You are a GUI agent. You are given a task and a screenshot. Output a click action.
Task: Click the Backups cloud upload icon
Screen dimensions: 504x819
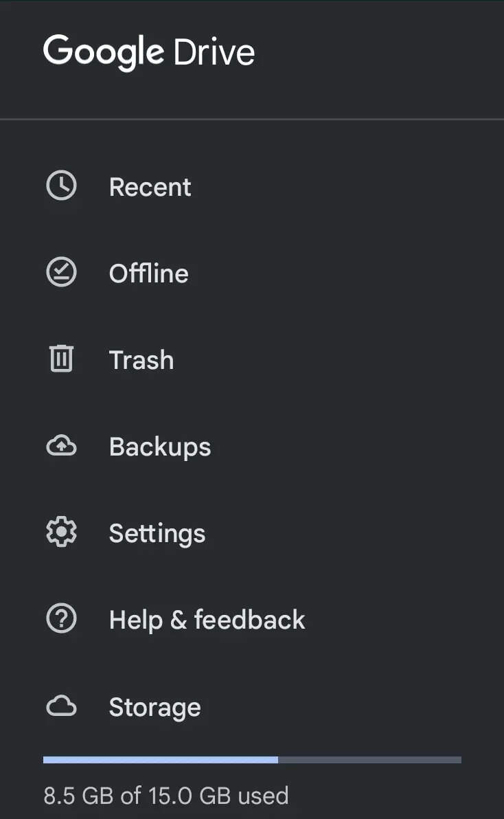pos(62,445)
